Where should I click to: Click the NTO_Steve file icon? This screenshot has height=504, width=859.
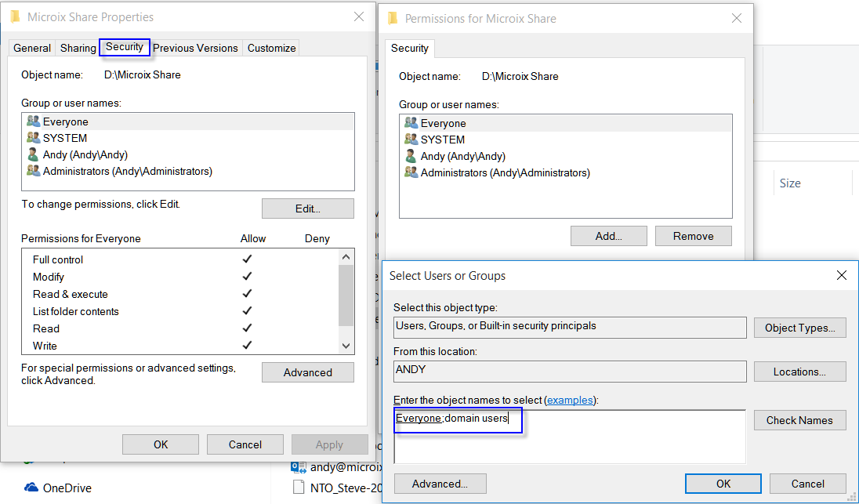point(298,488)
